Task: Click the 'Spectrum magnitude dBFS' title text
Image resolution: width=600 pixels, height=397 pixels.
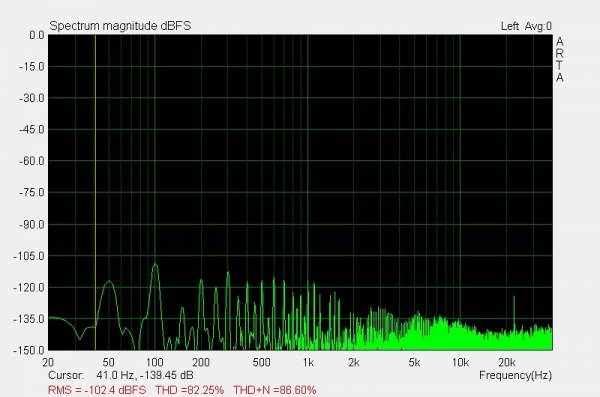Action: point(120,26)
